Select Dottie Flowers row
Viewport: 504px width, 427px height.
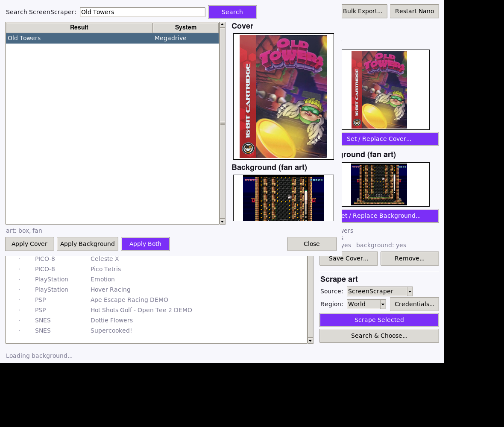coord(156,321)
